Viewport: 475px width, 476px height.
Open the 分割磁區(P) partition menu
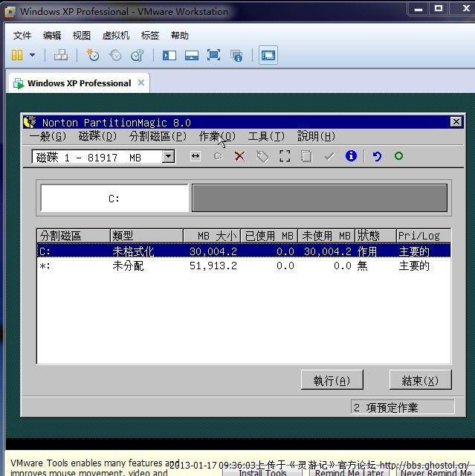[x=158, y=136]
